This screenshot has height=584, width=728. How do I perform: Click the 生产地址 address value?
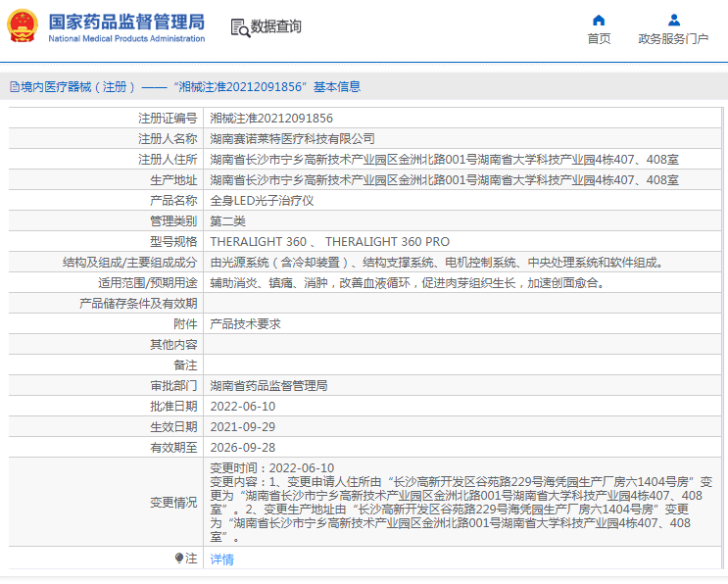444,180
